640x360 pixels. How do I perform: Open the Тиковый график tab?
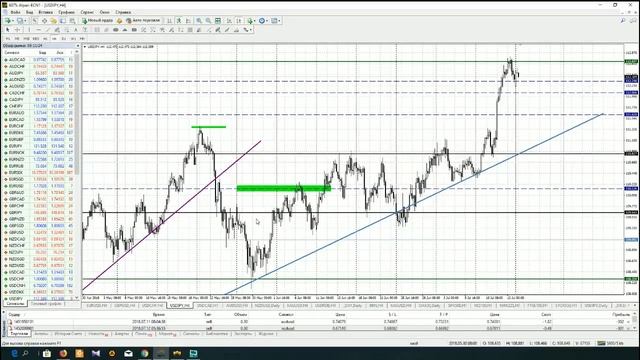(46, 304)
